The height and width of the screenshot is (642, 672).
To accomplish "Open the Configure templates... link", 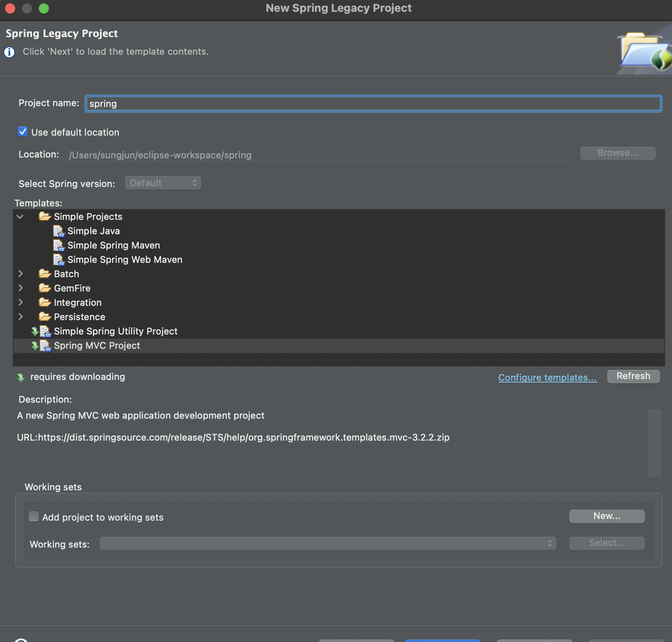I will [548, 377].
